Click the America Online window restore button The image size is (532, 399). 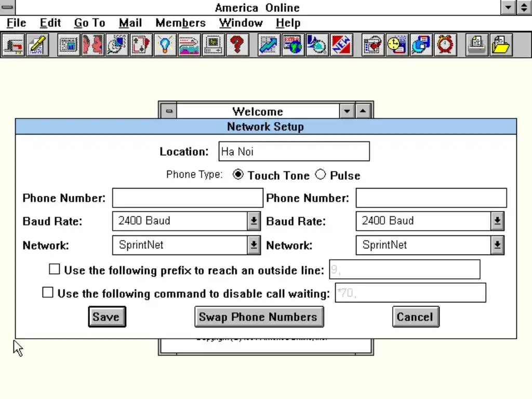pos(524,7)
